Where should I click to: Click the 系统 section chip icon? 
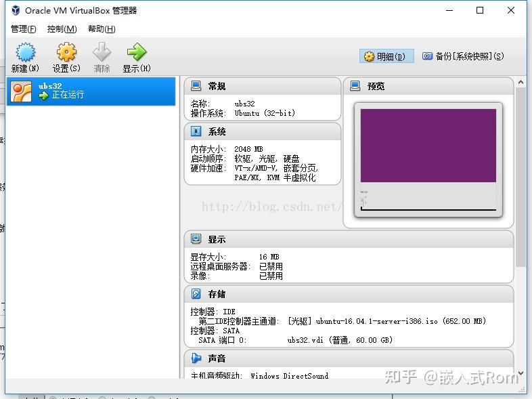tap(196, 131)
